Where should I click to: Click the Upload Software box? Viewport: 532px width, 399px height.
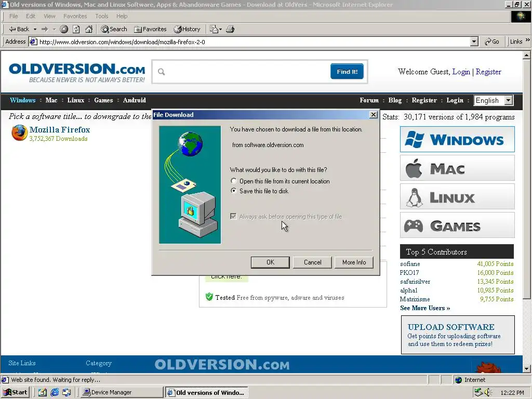(x=458, y=335)
